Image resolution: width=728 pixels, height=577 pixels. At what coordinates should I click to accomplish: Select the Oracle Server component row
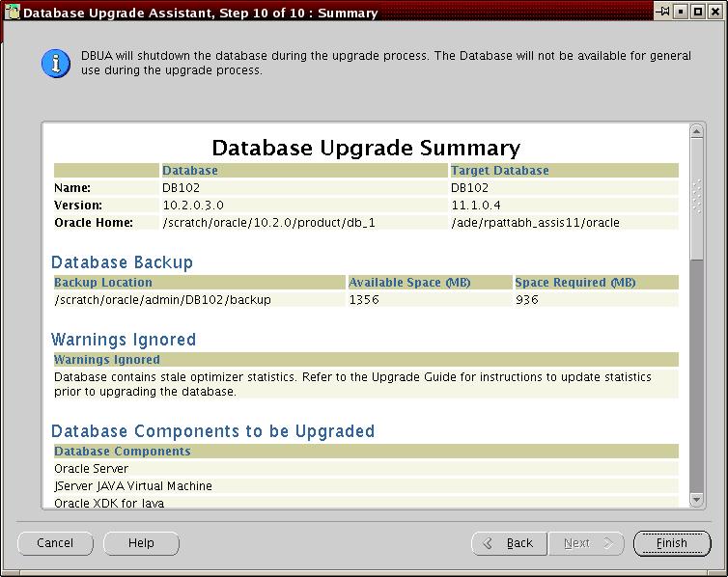(91, 469)
